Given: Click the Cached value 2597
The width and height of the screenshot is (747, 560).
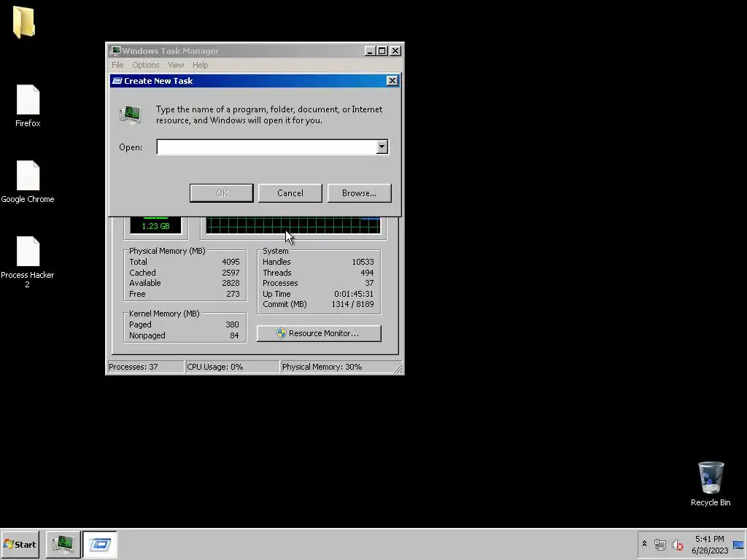Looking at the screenshot, I should pos(231,273).
